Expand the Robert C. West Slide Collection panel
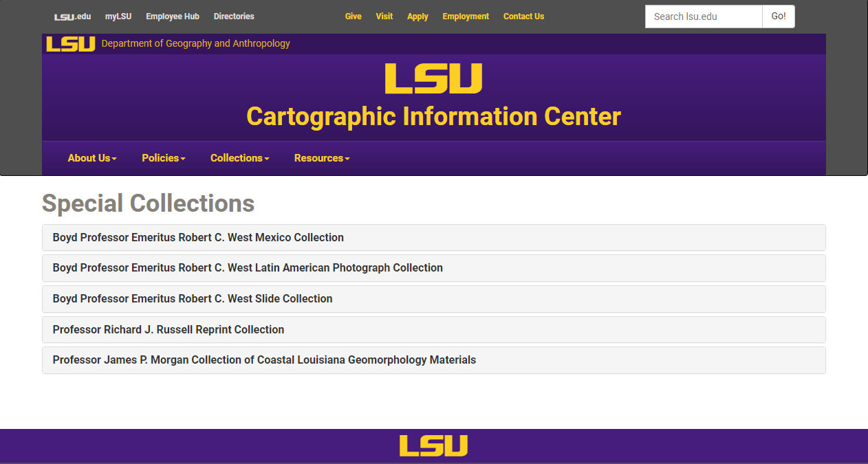Screen dimensions: 868x464 click(434, 299)
